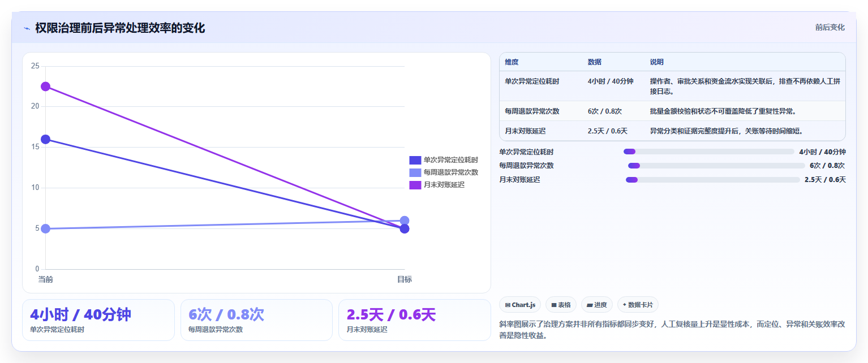The height and width of the screenshot is (363, 868).
Task: Click the 月末对账延迟 data point at 当前
Action: tap(45, 87)
